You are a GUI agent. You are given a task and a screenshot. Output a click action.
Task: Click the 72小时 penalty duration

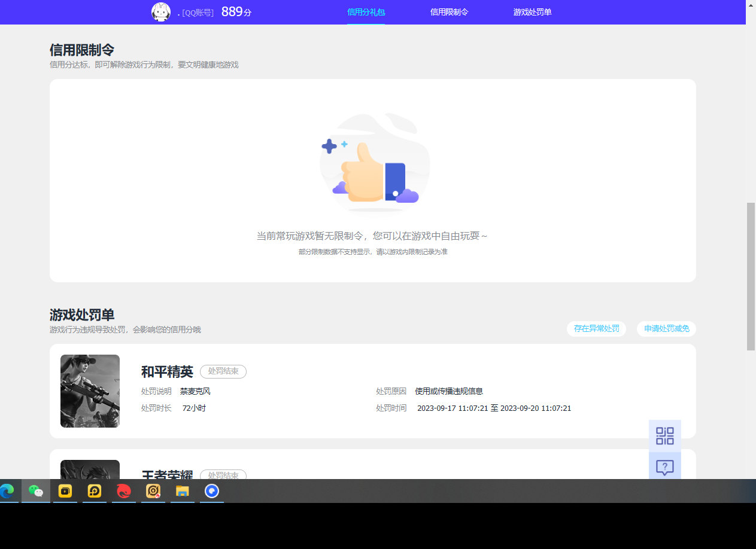pyautogui.click(x=194, y=408)
